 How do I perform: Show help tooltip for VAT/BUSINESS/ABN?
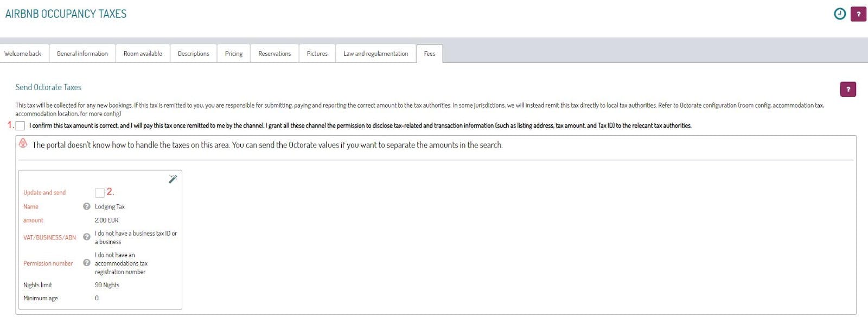(86, 237)
